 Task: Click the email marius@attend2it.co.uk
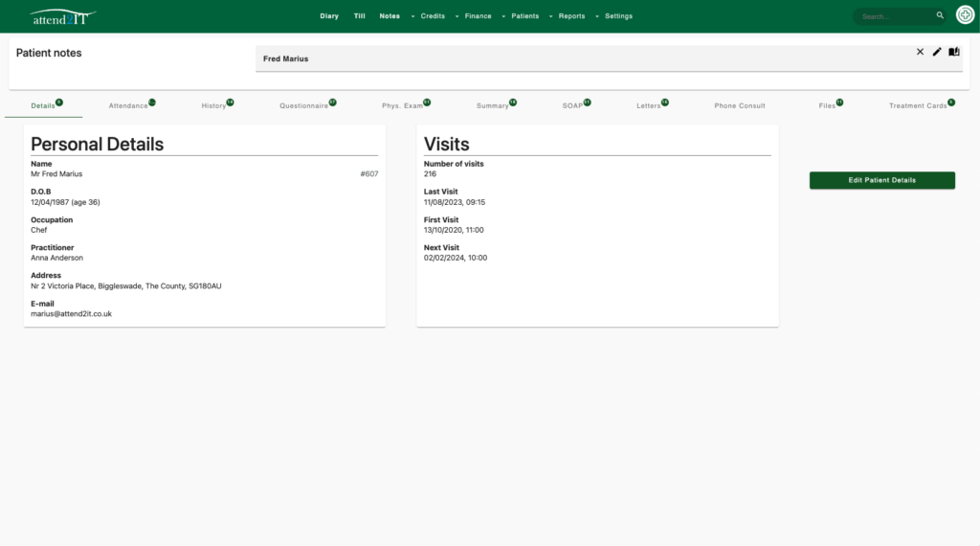click(x=71, y=314)
